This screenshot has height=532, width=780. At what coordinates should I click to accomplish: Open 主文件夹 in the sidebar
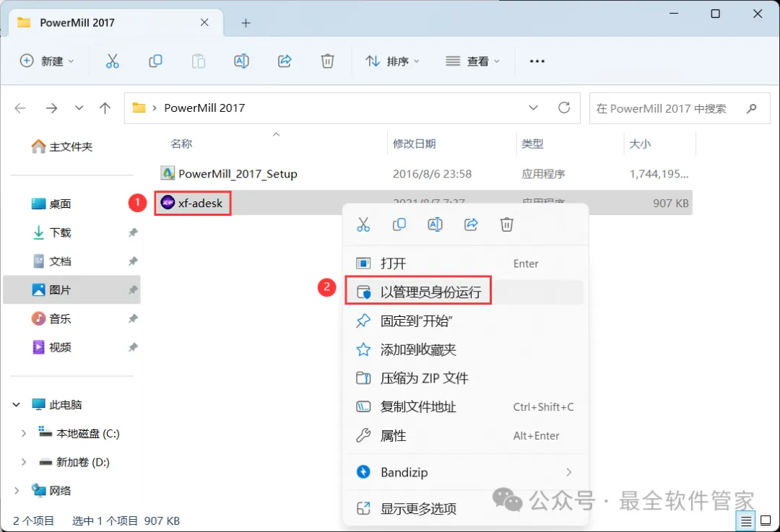(61, 147)
